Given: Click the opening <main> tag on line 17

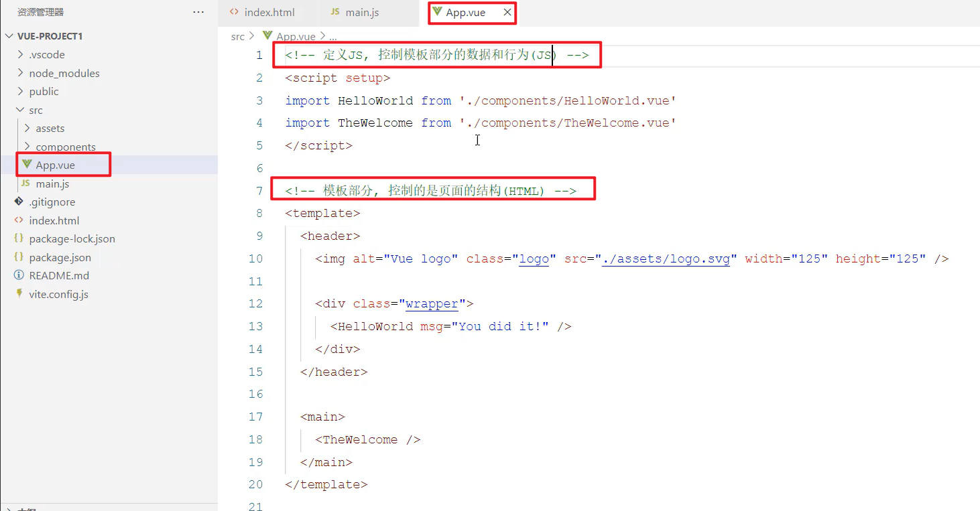Looking at the screenshot, I should point(322,417).
